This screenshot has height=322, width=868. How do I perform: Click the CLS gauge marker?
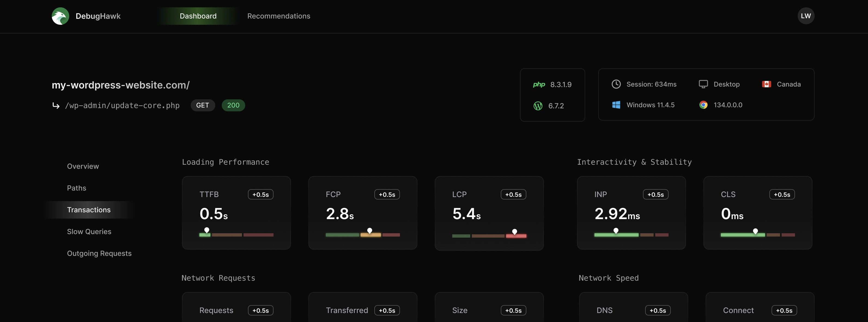pyautogui.click(x=755, y=231)
